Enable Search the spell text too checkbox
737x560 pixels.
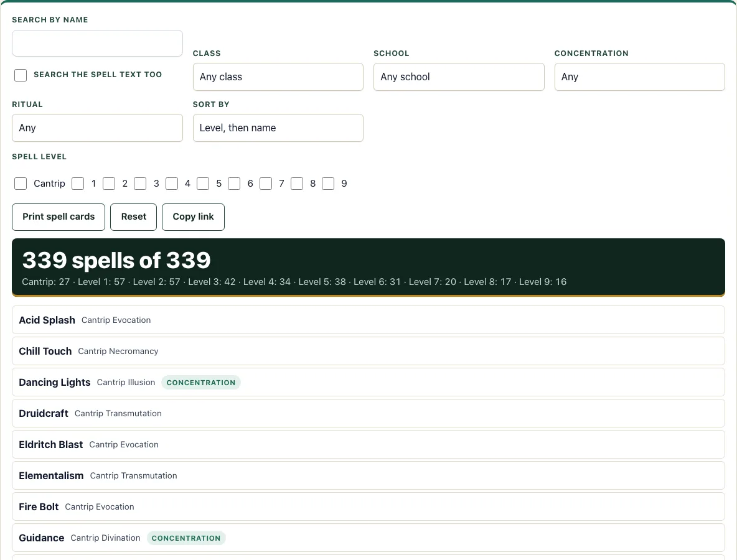[x=21, y=75]
